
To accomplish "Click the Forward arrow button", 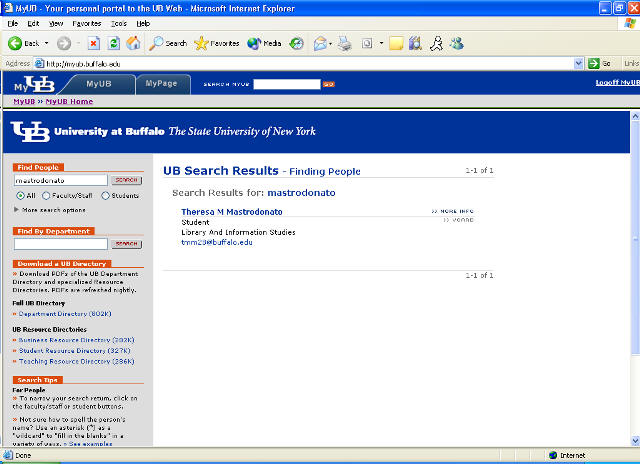I will click(x=64, y=43).
